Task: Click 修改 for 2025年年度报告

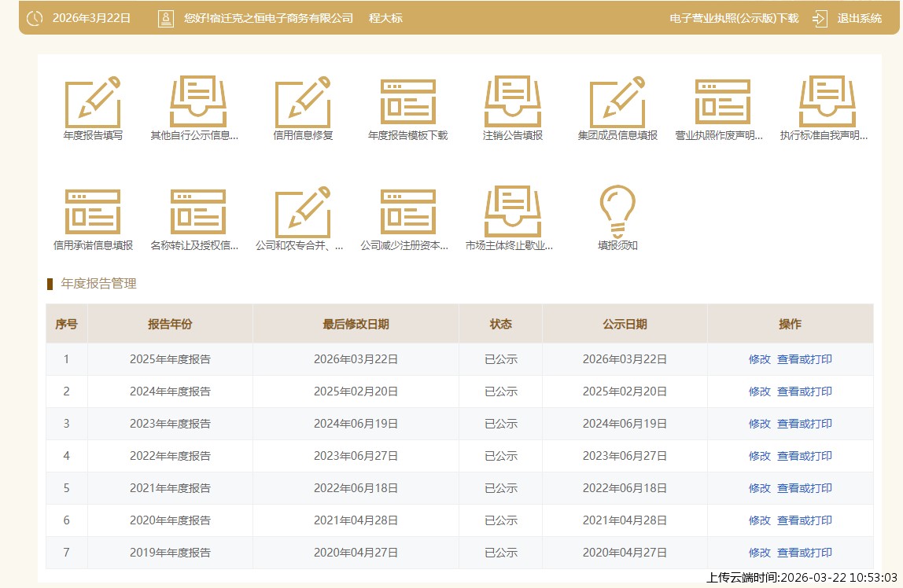Action: [759, 359]
